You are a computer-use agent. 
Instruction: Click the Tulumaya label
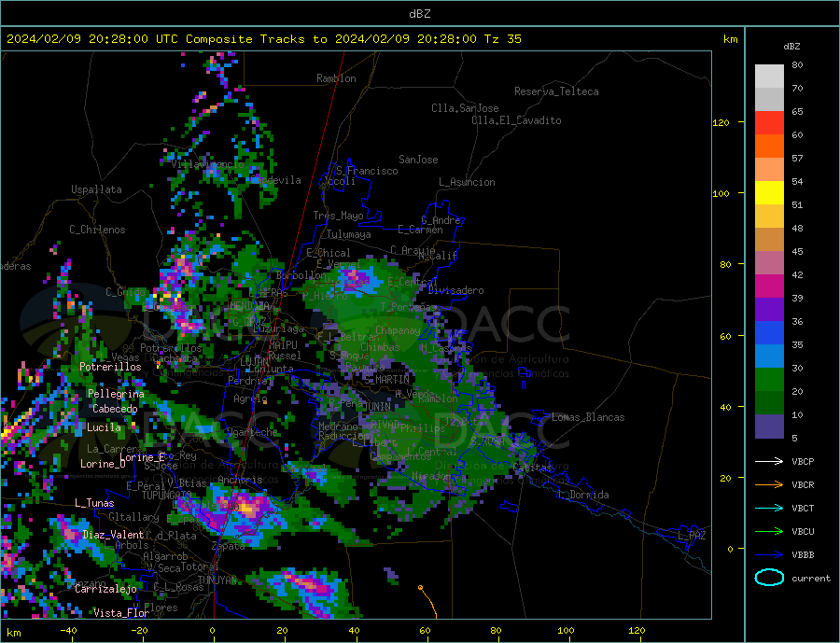[349, 234]
